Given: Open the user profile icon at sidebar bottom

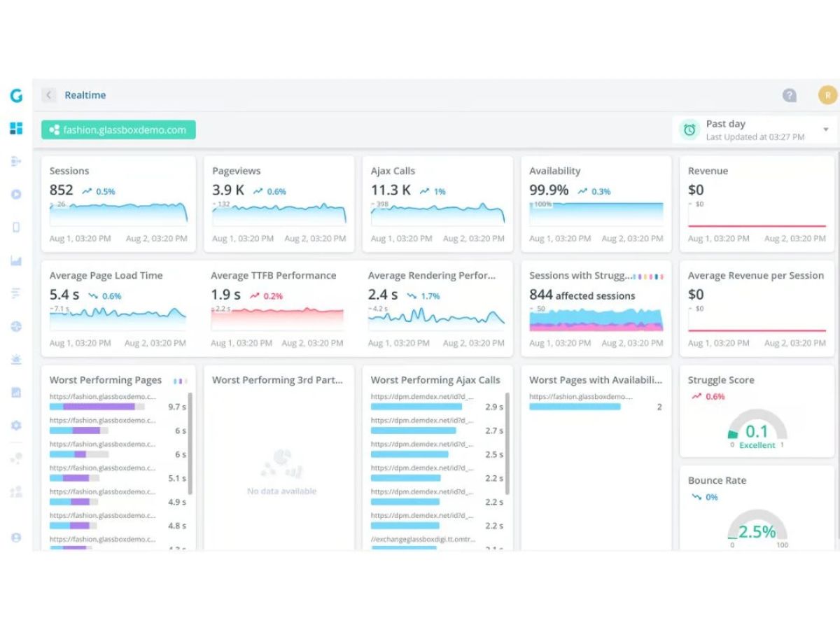Looking at the screenshot, I should (x=16, y=537).
